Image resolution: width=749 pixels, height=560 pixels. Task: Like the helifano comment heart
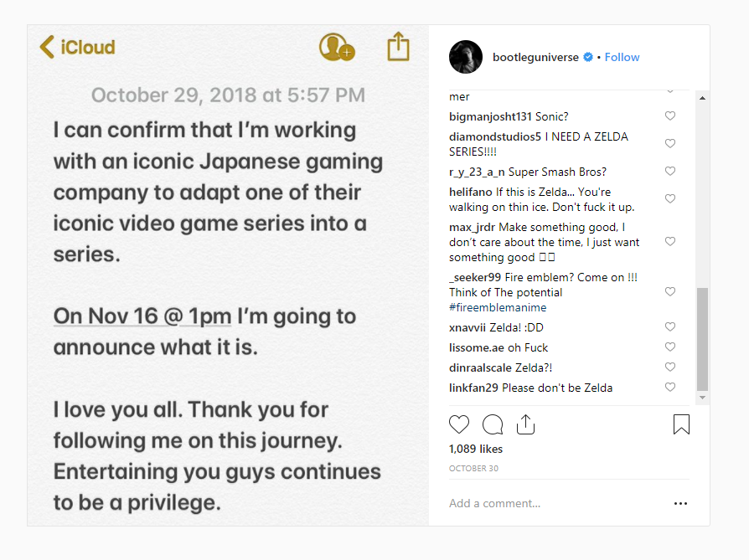[670, 199]
